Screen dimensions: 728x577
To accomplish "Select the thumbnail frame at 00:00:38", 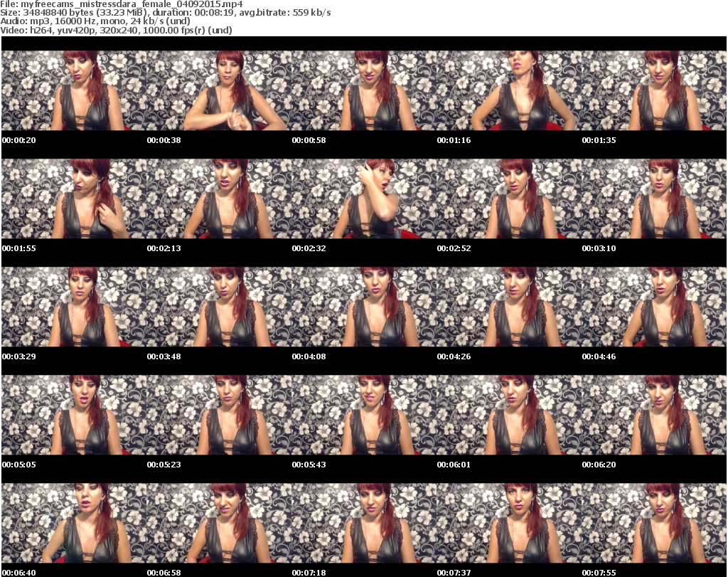I will click(x=219, y=90).
